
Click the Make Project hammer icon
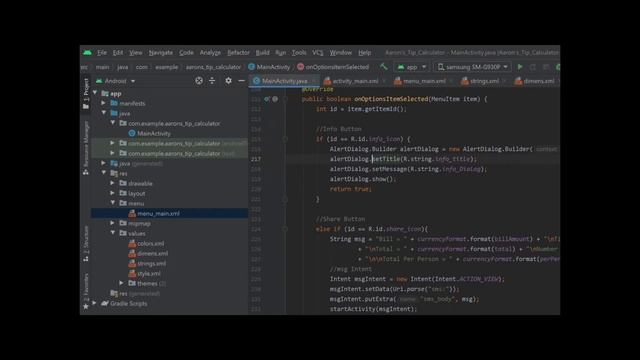(384, 67)
